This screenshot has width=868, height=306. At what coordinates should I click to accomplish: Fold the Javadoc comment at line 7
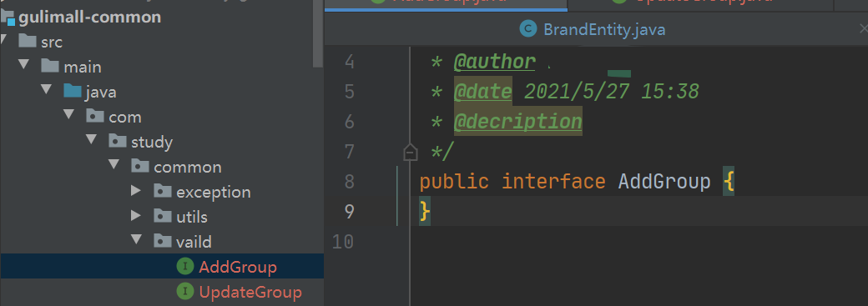[410, 152]
